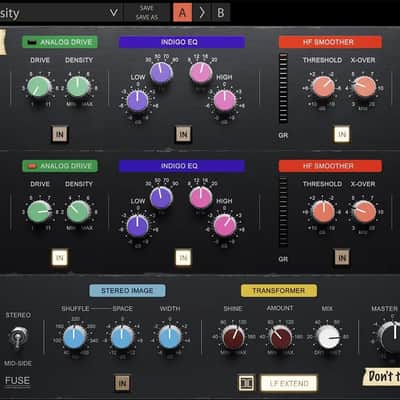Click the Transformer SHINE knob
Viewport: 400px width, 400px height.
[x=233, y=337]
